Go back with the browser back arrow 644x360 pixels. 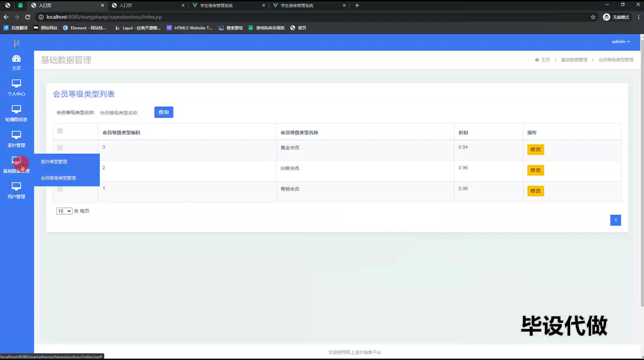(x=6, y=17)
